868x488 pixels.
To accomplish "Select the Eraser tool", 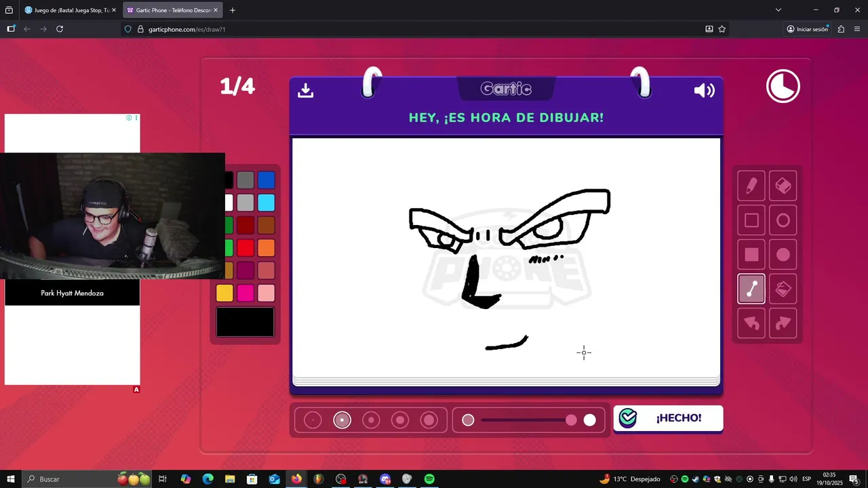I will point(783,186).
